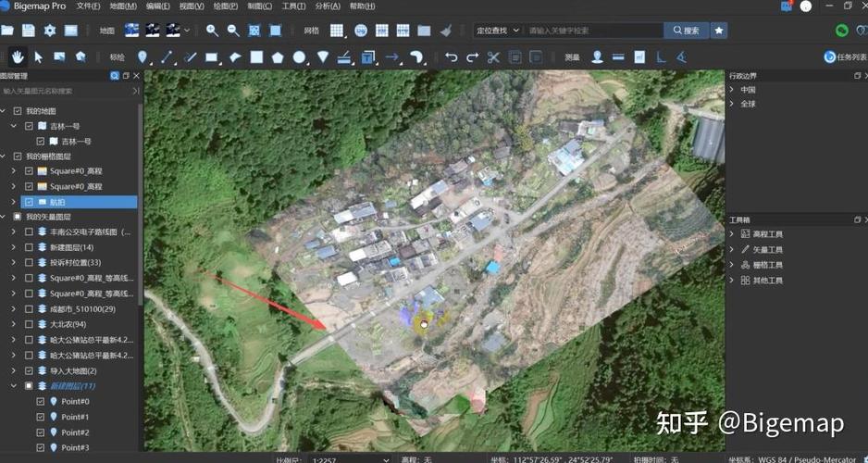Open the 地图(M) menu
Viewport: 868px width, 463px height.
point(123,6)
